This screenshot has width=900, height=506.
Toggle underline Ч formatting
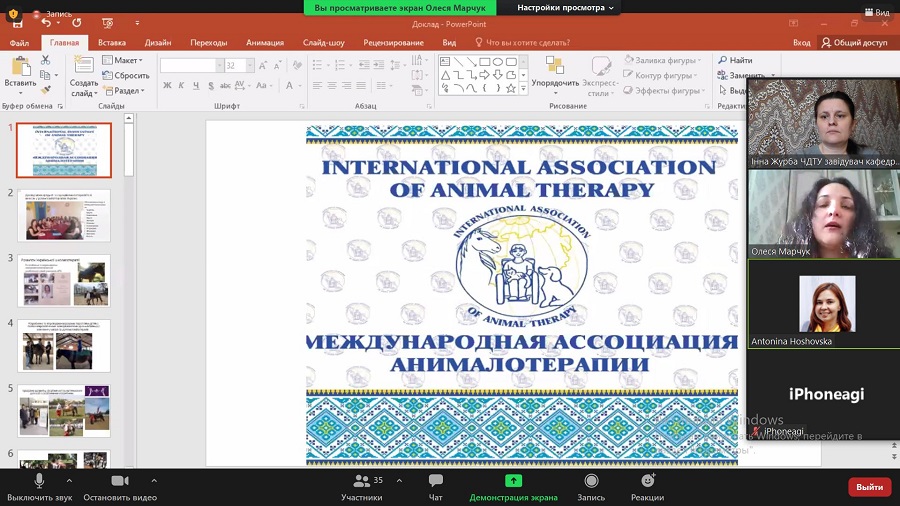pyautogui.click(x=196, y=85)
